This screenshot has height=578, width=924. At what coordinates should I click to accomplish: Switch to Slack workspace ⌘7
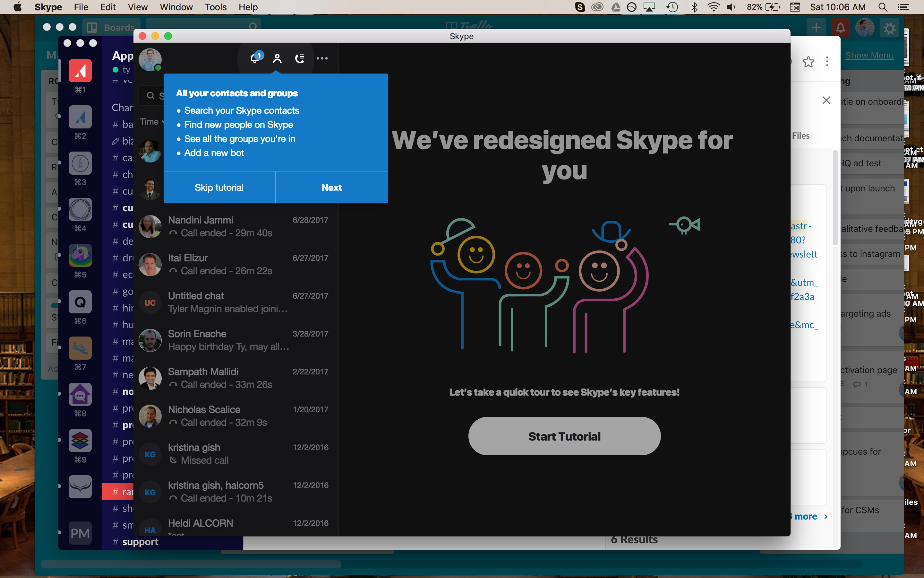point(80,348)
